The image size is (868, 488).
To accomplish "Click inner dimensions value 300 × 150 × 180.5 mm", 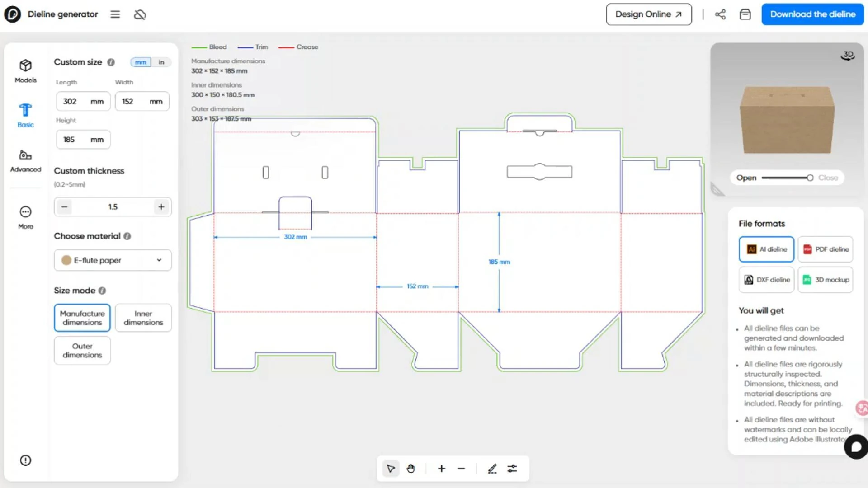I will coord(223,95).
